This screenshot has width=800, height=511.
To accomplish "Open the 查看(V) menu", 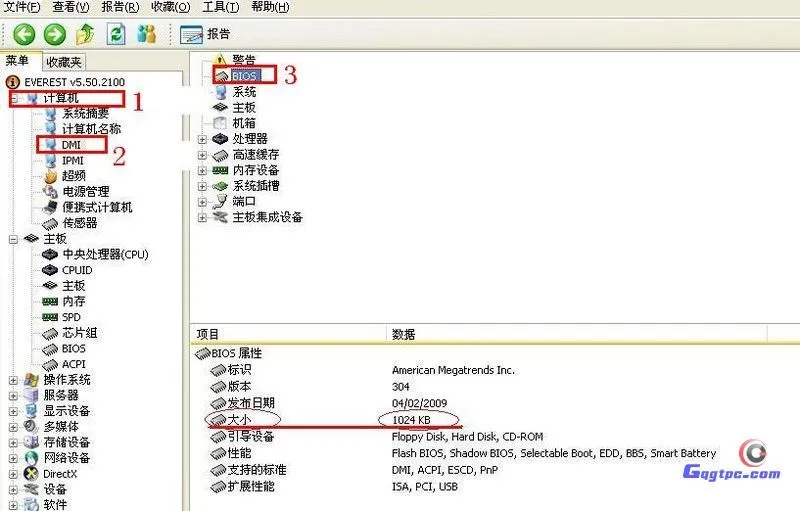I will 70,7.
